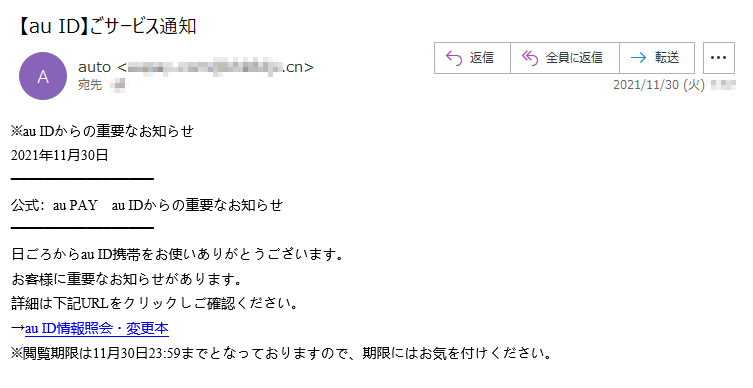The width and height of the screenshot is (753, 388).
Task: Click the blurred recipient name after 宛先
Action: (x=118, y=85)
